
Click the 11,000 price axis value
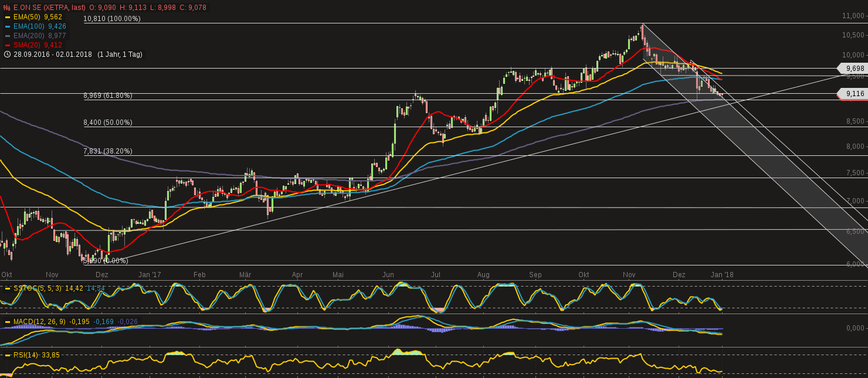pyautogui.click(x=854, y=15)
